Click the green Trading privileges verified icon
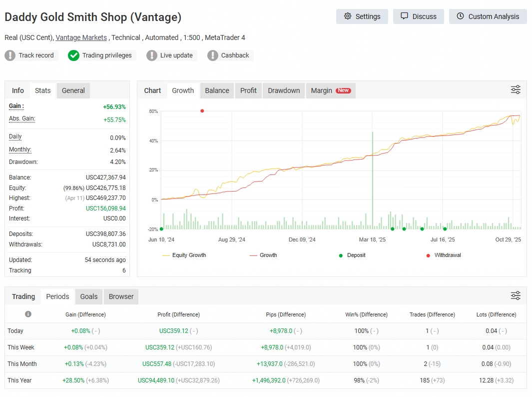The height and width of the screenshot is (397, 532). 73,55
